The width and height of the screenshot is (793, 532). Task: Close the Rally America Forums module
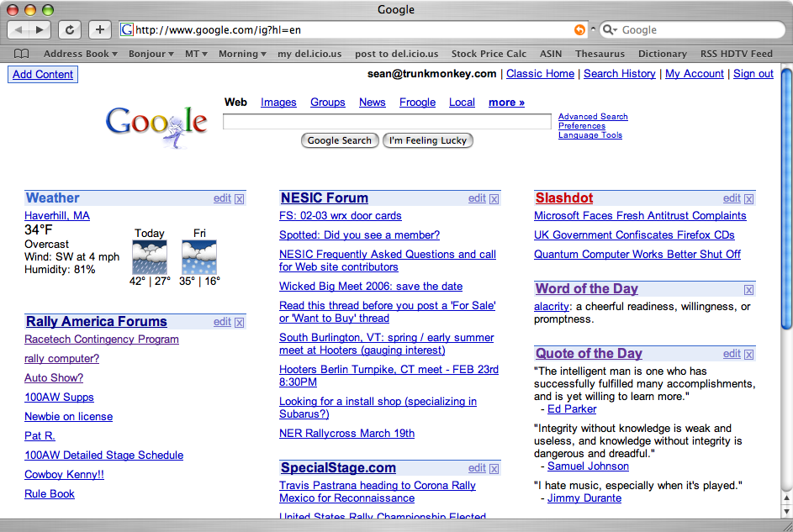239,323
